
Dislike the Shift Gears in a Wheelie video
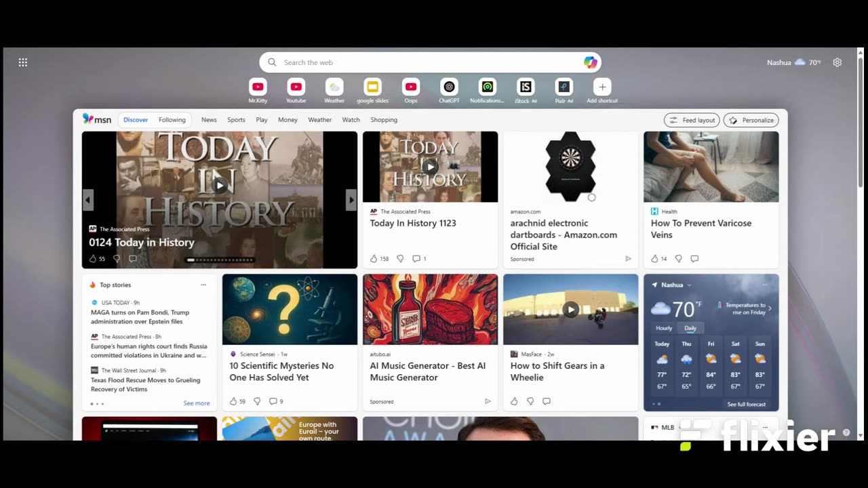point(530,401)
